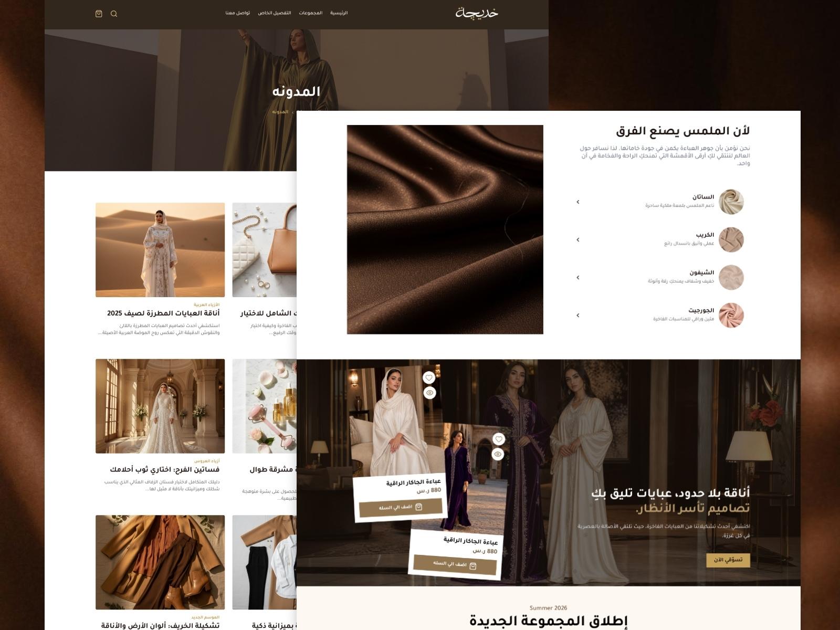Viewport: 840px width, 630px height.
Task: Open the bridal gown hall blog image
Action: [160, 406]
